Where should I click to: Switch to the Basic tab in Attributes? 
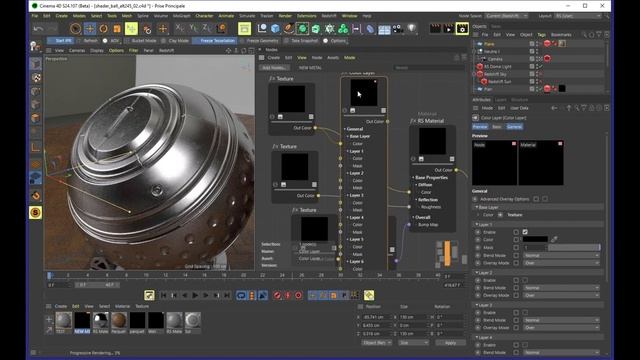pyautogui.click(x=497, y=127)
